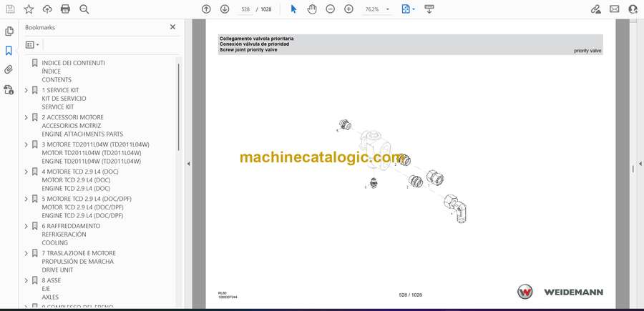The image size is (644, 311).
Task: Expand the 2 ACCESSORI MOTORE bookmark
Action: coord(26,117)
